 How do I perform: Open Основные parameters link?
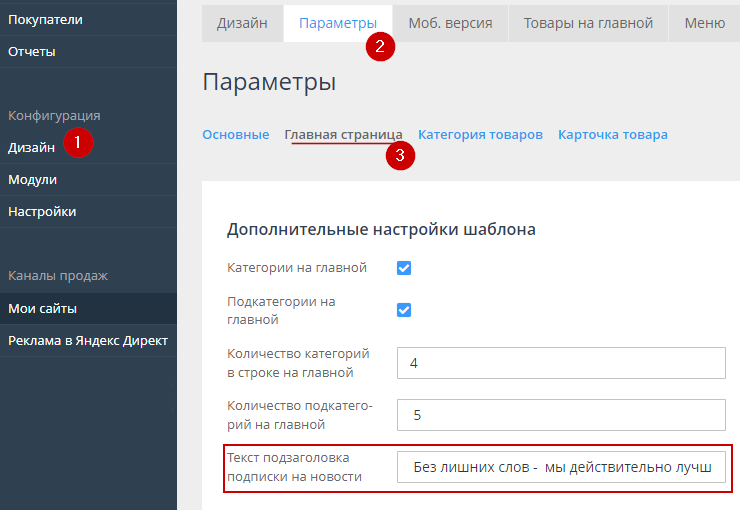(235, 134)
